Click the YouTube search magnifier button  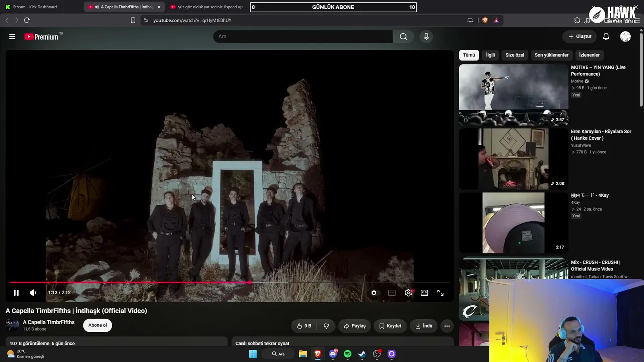point(404,37)
